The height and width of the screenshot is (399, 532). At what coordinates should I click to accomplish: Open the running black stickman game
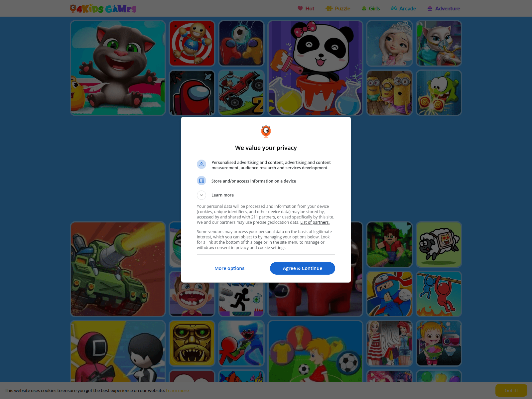[x=241, y=299]
